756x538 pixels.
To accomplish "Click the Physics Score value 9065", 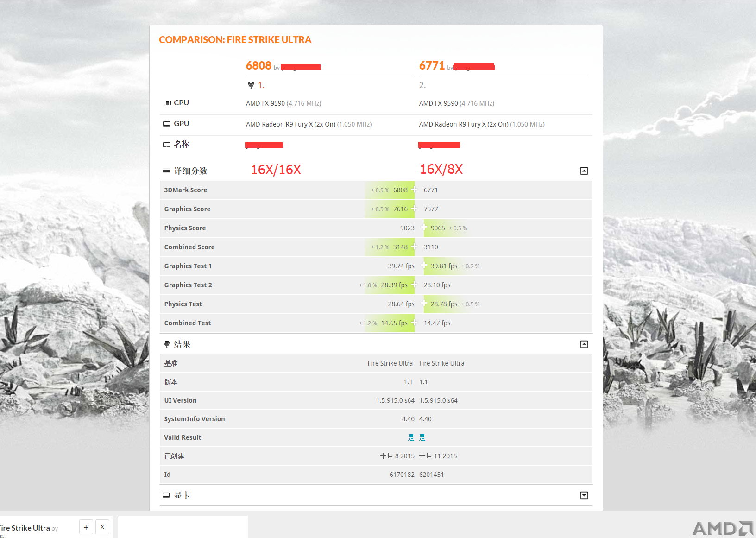I will pos(438,228).
